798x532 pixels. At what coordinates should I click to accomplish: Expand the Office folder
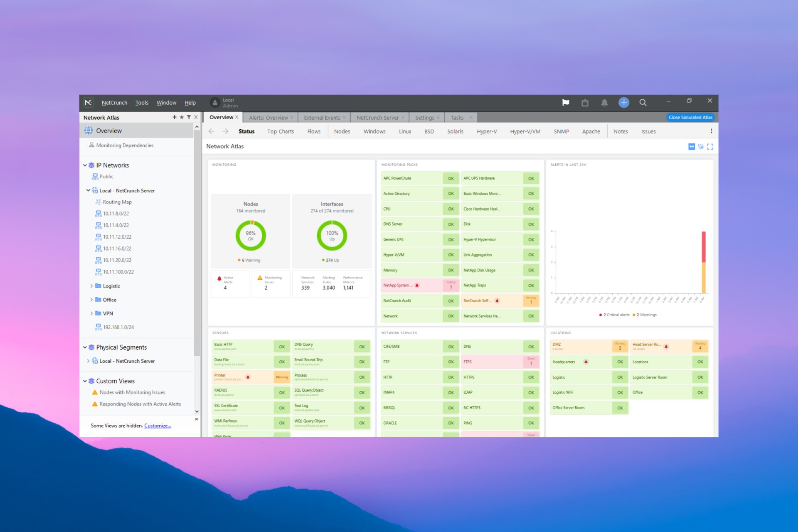point(91,300)
